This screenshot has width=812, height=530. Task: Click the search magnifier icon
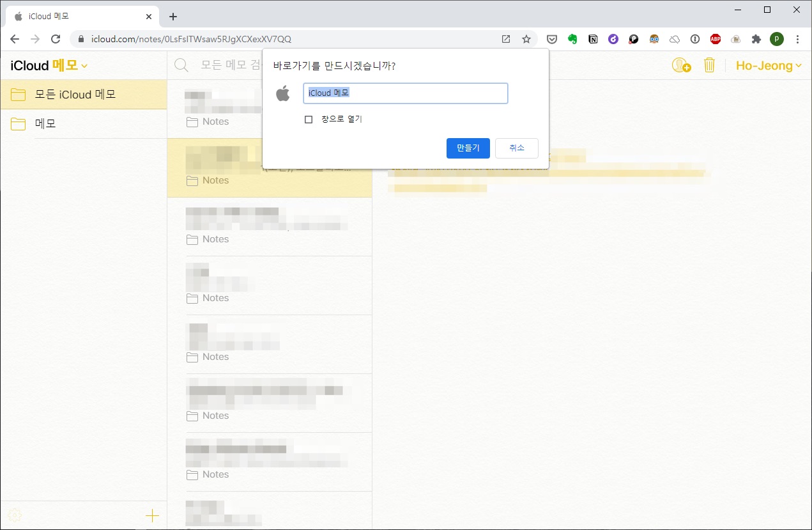(181, 65)
